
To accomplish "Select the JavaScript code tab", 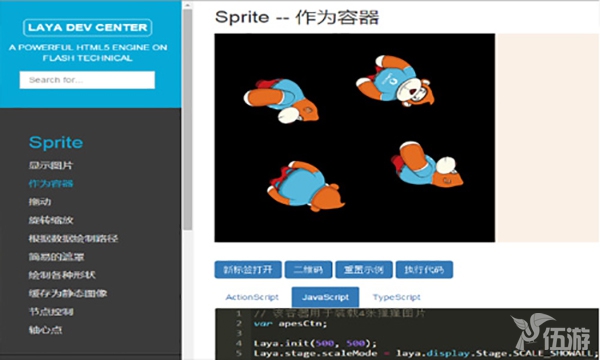I will click(x=325, y=297).
